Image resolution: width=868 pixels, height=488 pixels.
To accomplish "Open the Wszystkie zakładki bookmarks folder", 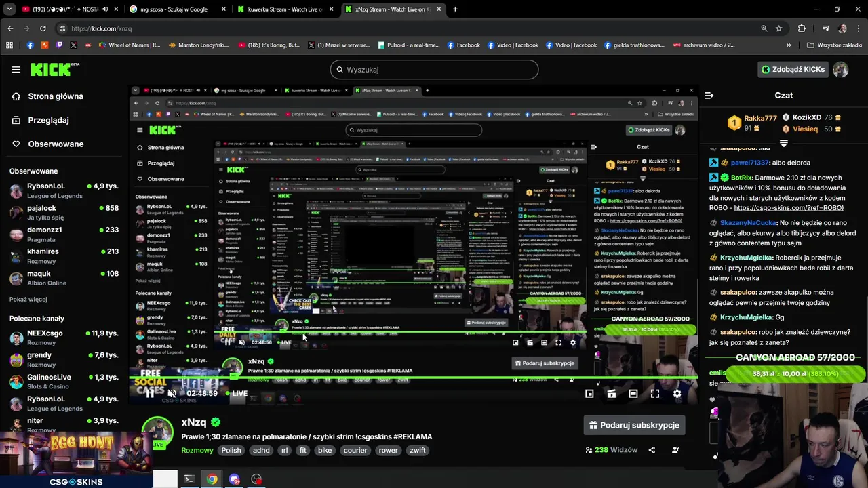I will pos(834,45).
